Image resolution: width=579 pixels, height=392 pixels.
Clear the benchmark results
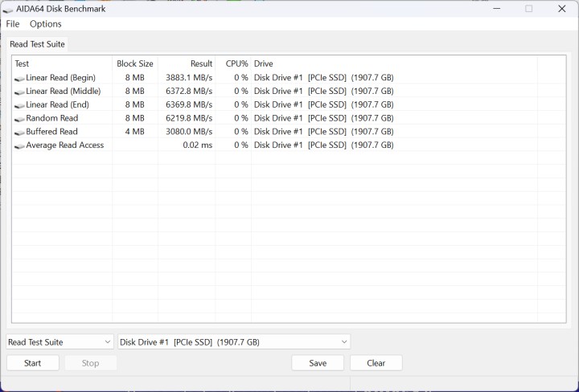(x=376, y=363)
